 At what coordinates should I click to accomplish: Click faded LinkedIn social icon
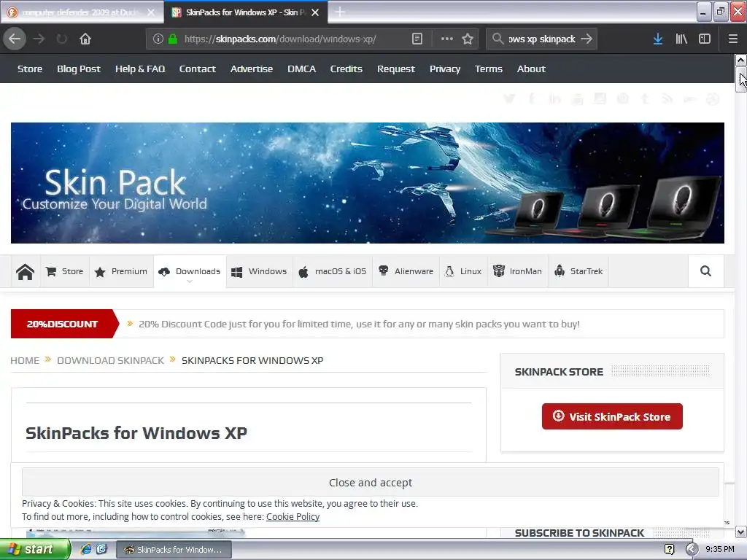(x=554, y=98)
